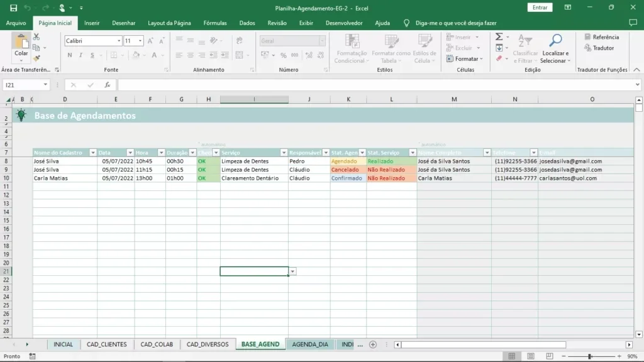
Task: Open Localizar e Selecionar magnifier
Action: (555, 40)
